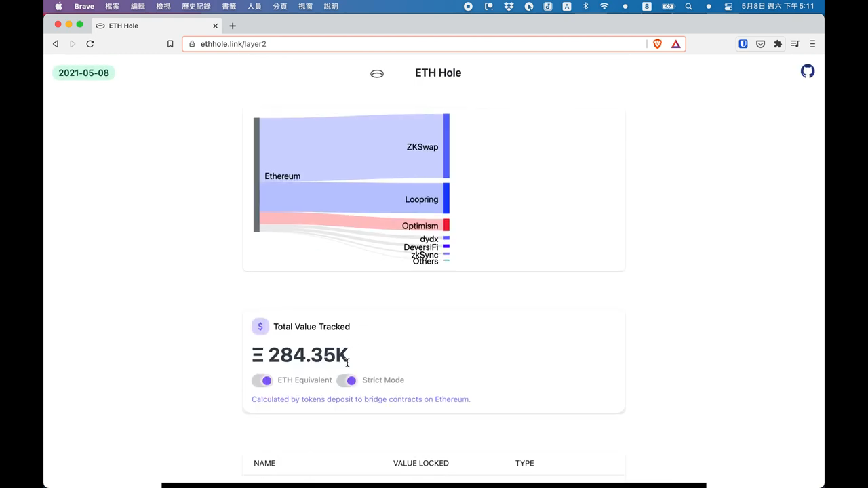Click the Ethereum source node bar
Viewport: 868px width, 488px height.
256,175
